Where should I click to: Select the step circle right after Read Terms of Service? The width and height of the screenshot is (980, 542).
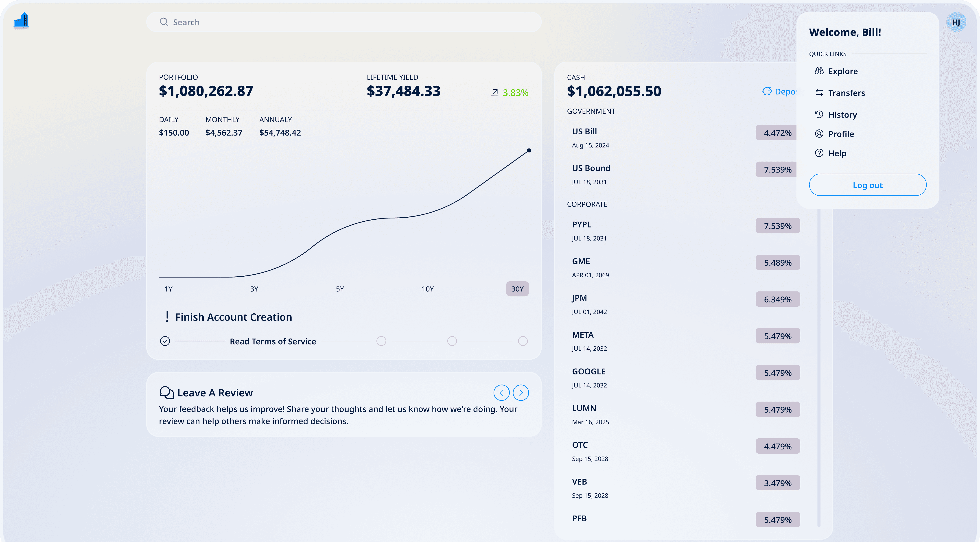(x=381, y=341)
